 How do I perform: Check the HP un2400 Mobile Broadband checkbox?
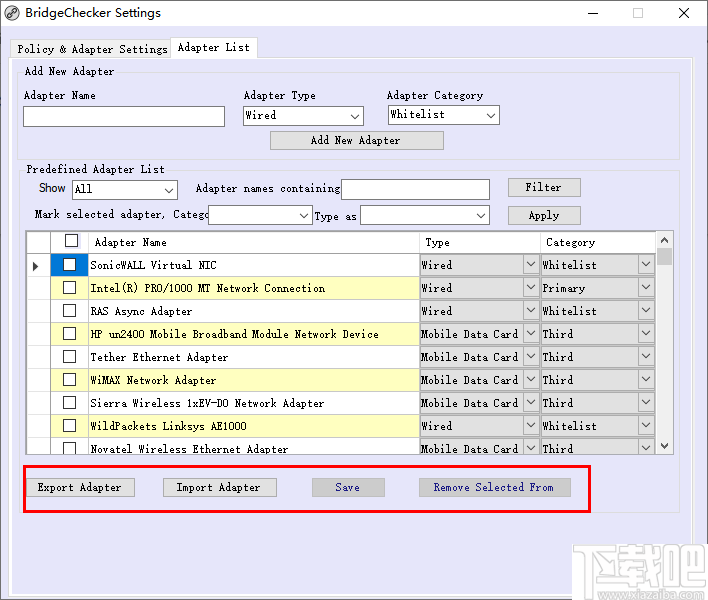(x=70, y=334)
